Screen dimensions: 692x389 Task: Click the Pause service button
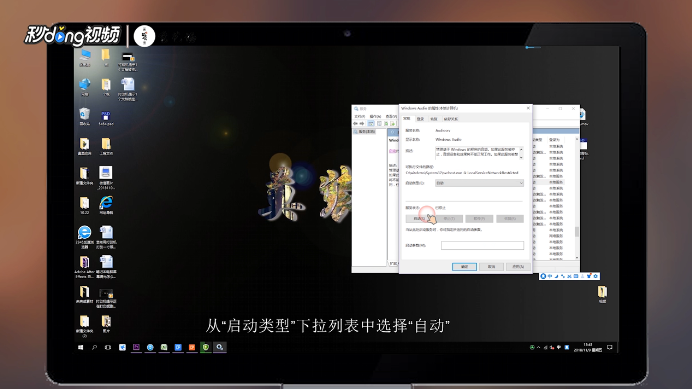(x=479, y=219)
